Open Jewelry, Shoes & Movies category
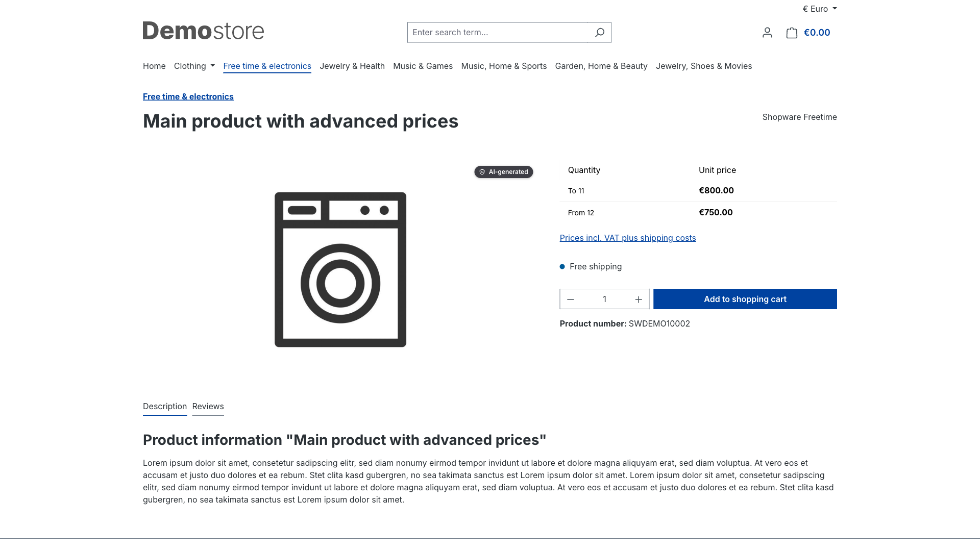 704,66
